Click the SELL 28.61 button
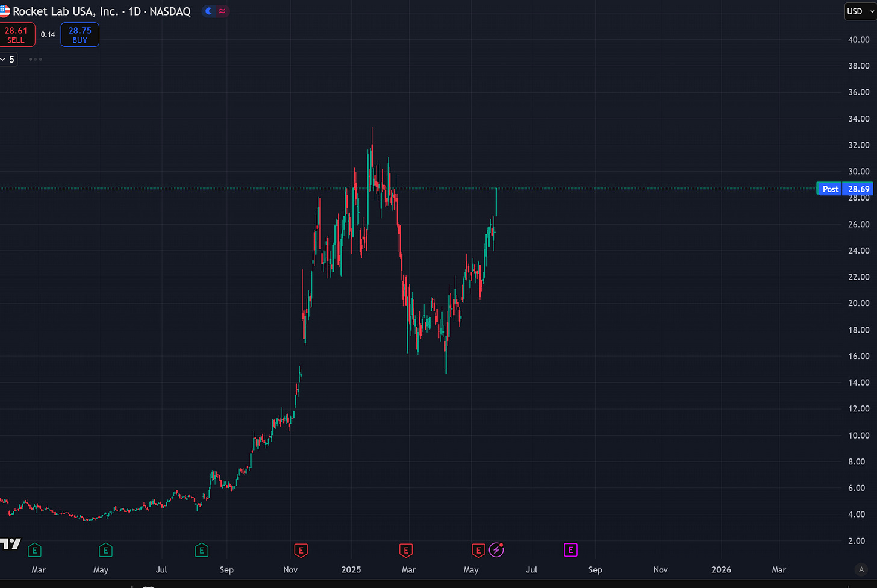 coord(16,35)
